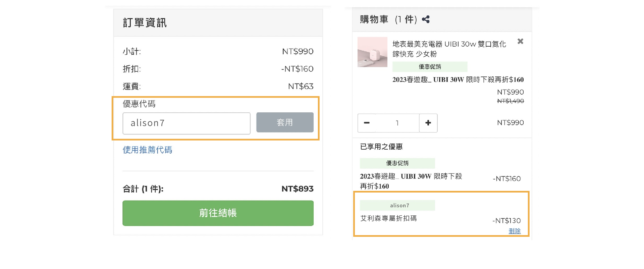Click the quantity field showing 1

(x=397, y=123)
